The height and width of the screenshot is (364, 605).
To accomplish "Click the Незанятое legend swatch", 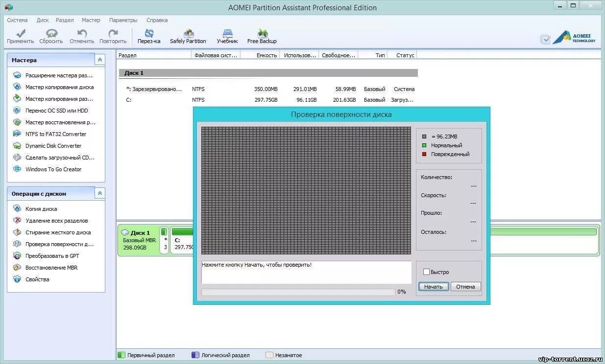I will 269,355.
